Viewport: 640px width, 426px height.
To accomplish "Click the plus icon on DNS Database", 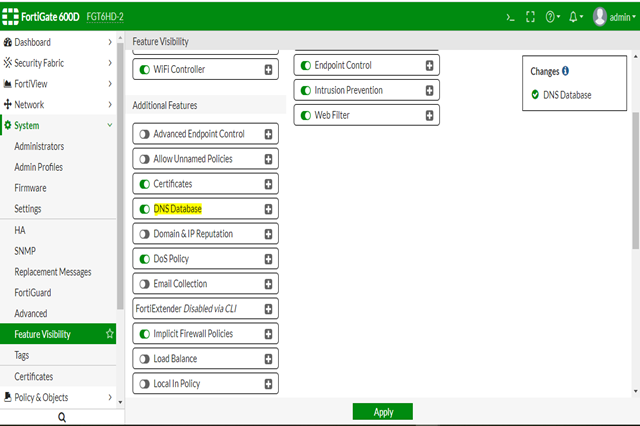I will pyautogui.click(x=268, y=209).
